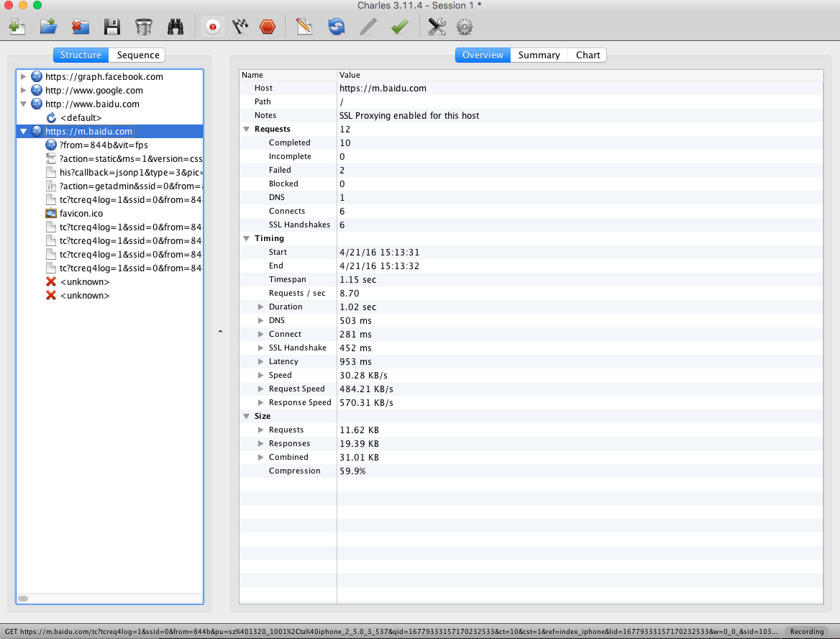840x639 pixels.
Task: Toggle breakpoints with the red hexagon icon
Action: coord(268,27)
